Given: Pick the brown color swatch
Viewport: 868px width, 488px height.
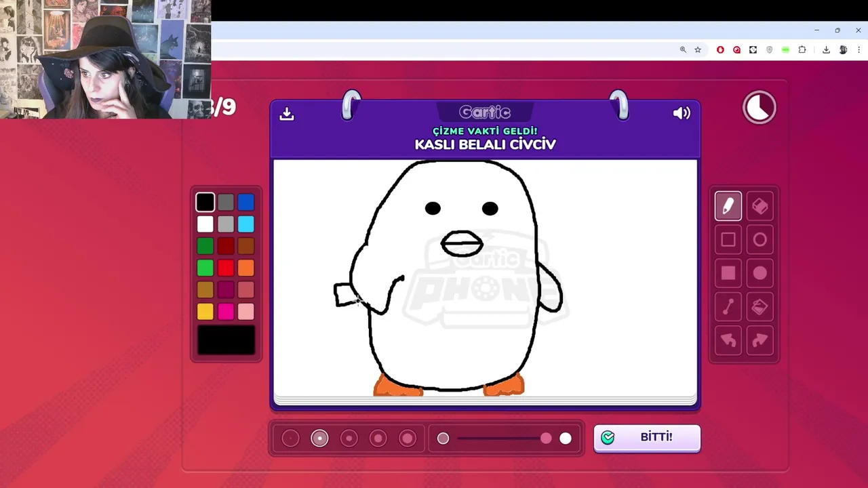Looking at the screenshot, I should point(246,246).
